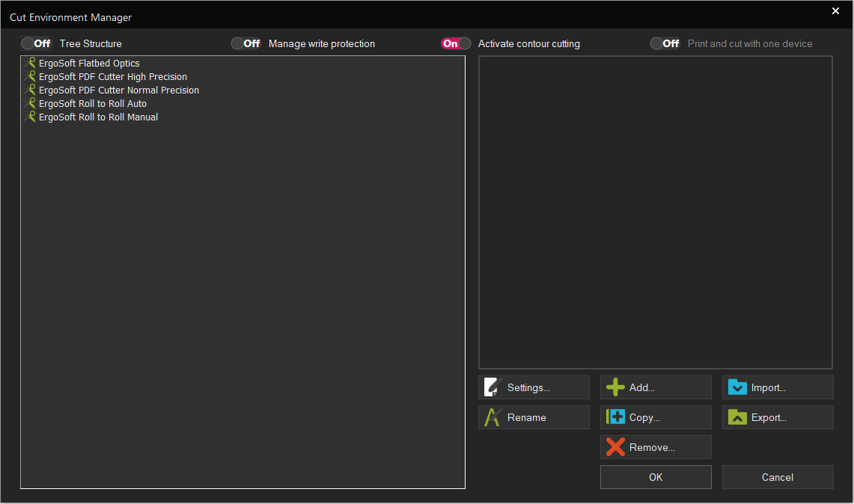854x504 pixels.
Task: Open the Settings... dialog
Action: tap(534, 387)
